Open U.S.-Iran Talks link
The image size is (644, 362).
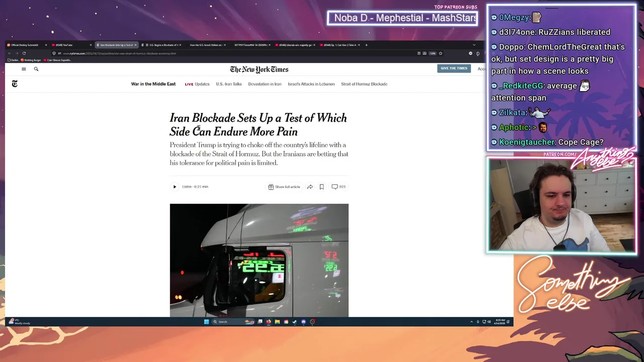229,84
